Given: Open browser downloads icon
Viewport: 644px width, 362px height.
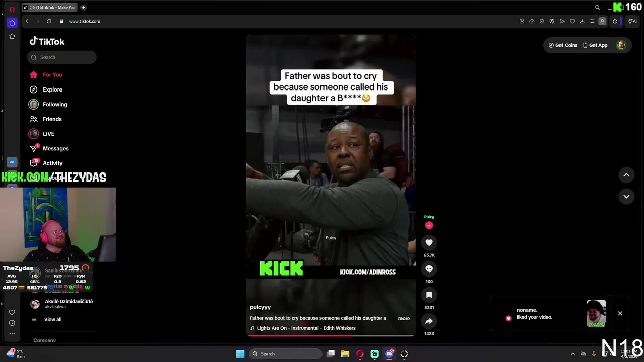Looking at the screenshot, I should click(582, 21).
